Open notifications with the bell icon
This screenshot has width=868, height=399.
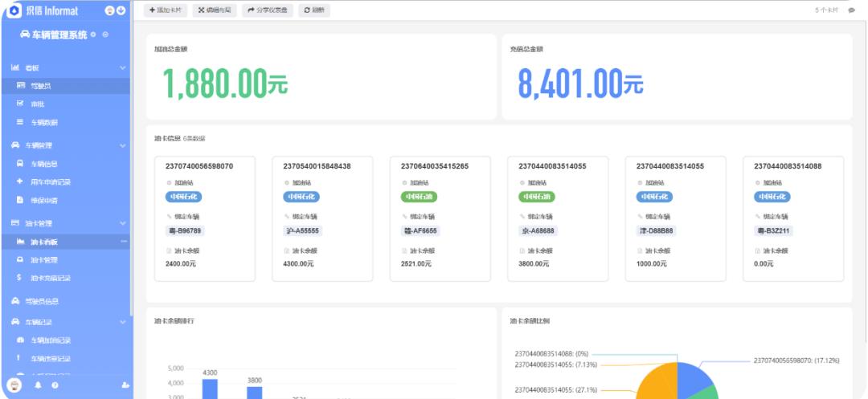pos(39,385)
